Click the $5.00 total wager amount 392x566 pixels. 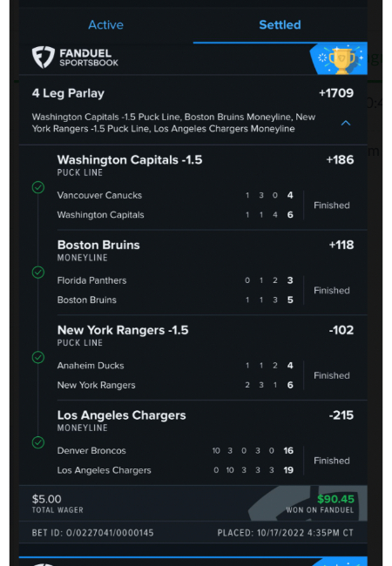tap(46, 499)
